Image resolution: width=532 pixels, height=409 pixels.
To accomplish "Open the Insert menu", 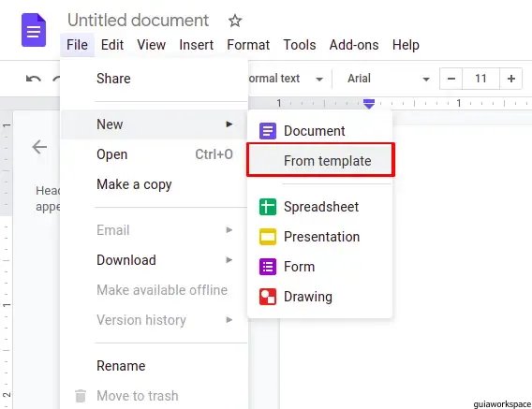I will pos(196,45).
